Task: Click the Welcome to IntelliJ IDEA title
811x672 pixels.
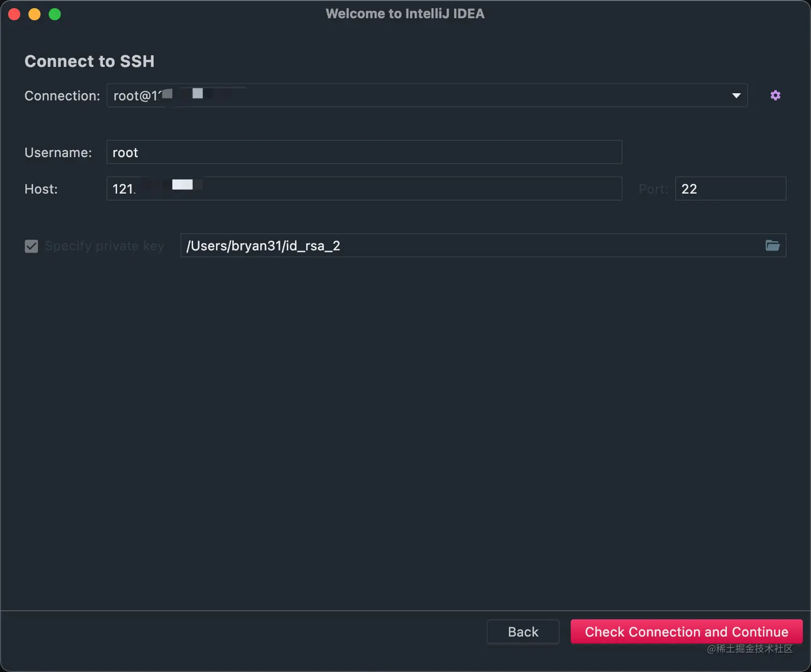Action: tap(405, 13)
